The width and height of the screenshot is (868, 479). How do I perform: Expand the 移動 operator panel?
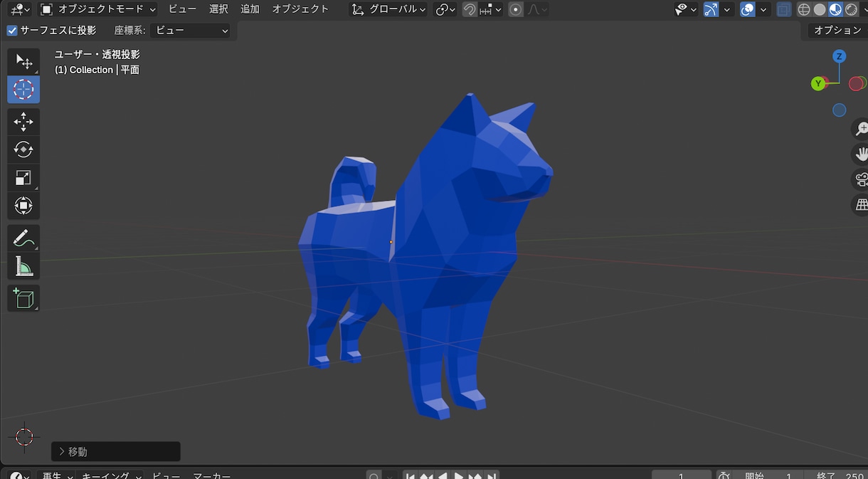[x=116, y=451]
